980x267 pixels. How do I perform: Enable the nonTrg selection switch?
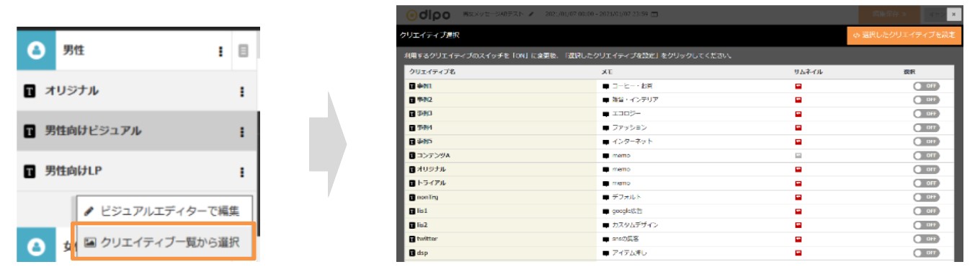(926, 197)
